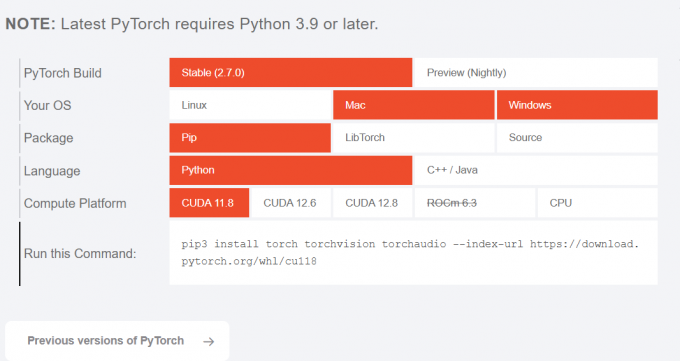Click the pip3 install command text
The height and width of the screenshot is (361, 680).
click(410, 253)
